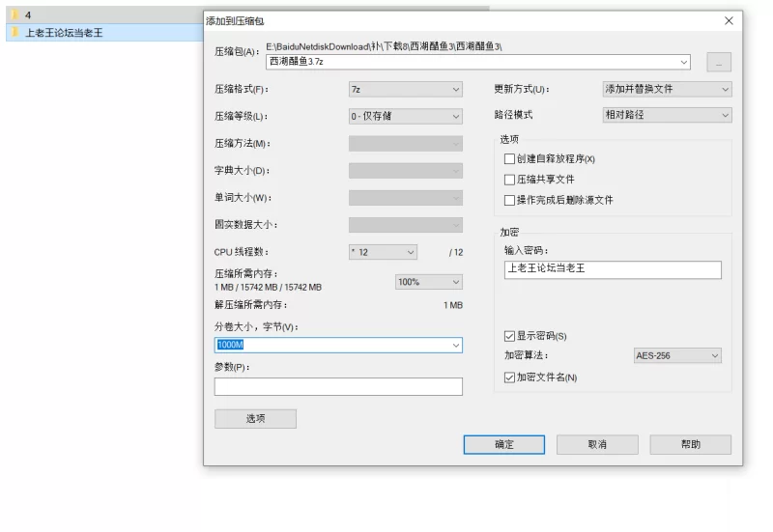Click the 解压缩所需内存 1 MB value
Image resolution: width=773 pixels, height=532 pixels.
tap(453, 305)
